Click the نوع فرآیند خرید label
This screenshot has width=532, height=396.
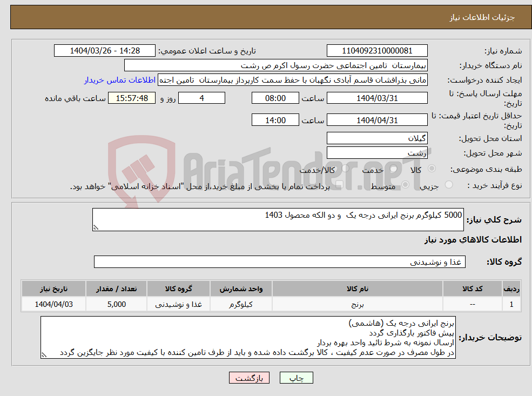[495, 186]
